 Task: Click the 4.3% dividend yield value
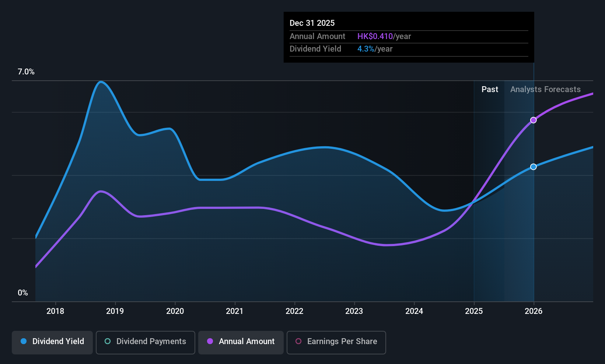click(366, 49)
